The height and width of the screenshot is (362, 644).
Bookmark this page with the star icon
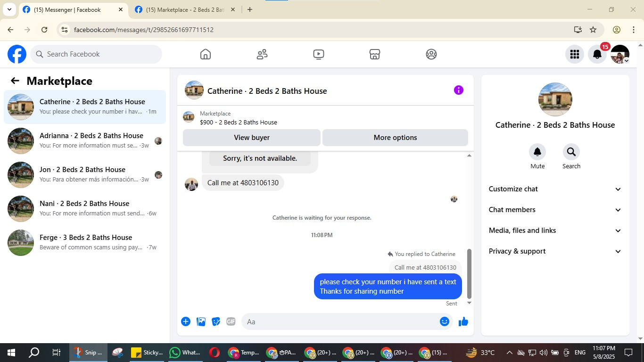pos(593,30)
